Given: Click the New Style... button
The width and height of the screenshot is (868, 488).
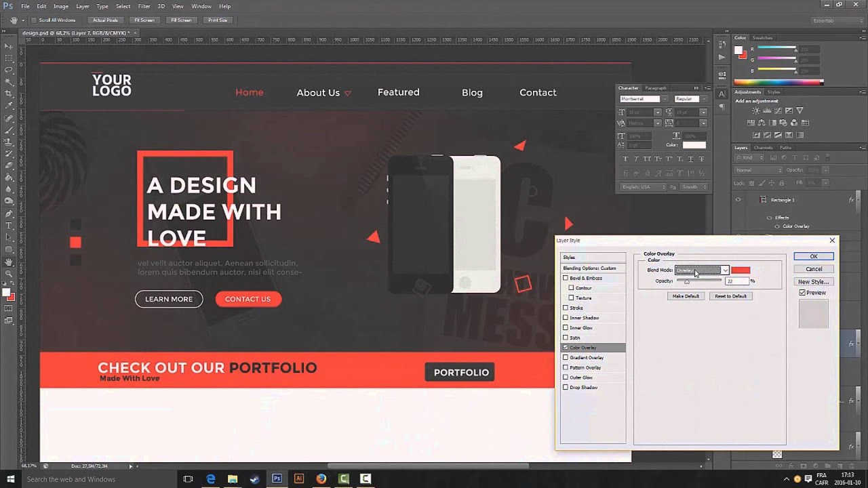Looking at the screenshot, I should tap(814, 282).
